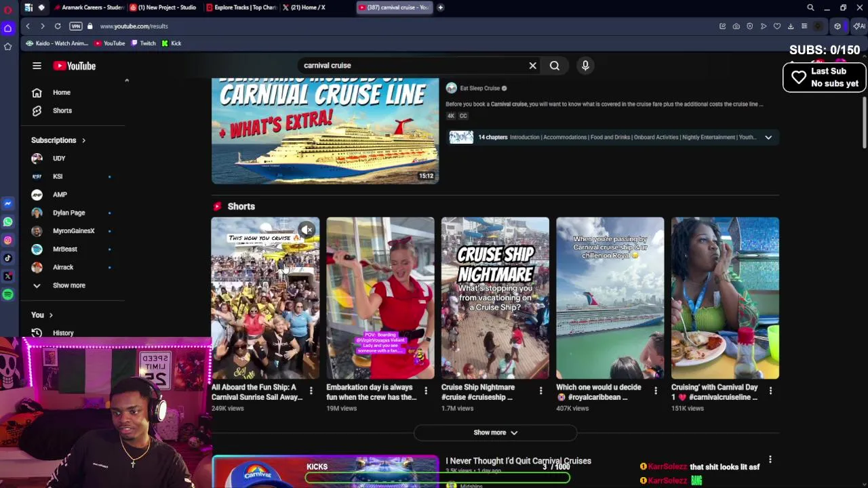Open X/Twitter in Opera sidebar
The height and width of the screenshot is (488, 868).
[8, 276]
